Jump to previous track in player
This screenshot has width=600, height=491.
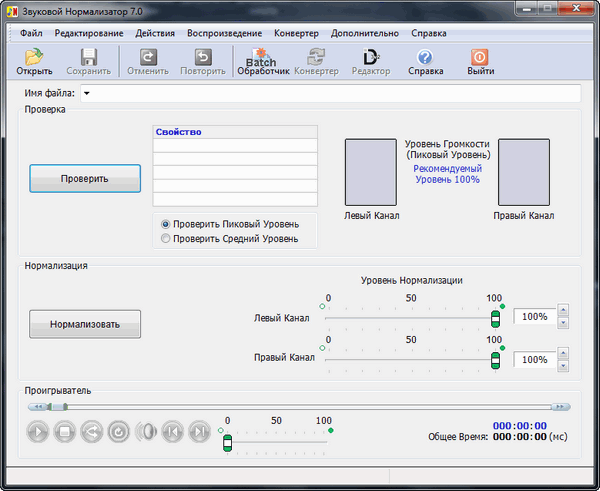coord(173,432)
